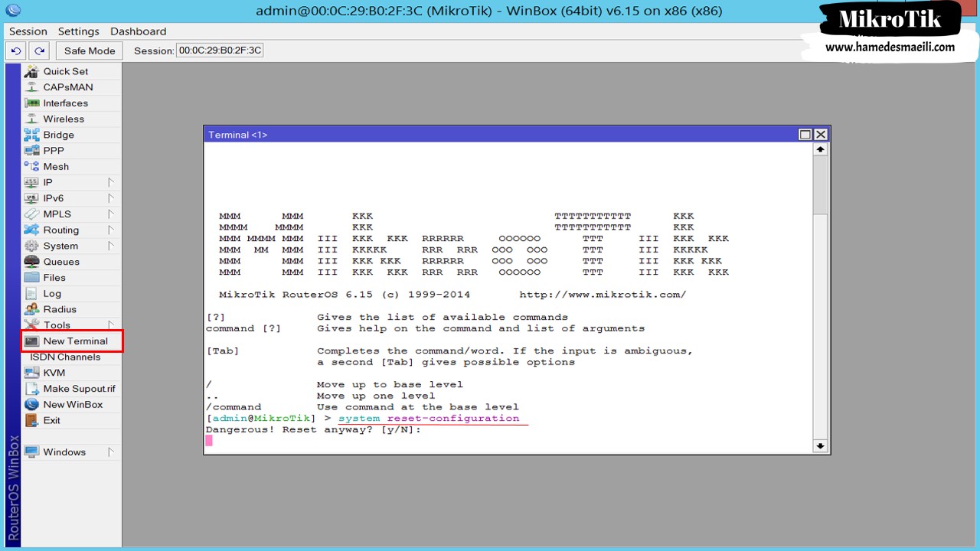The height and width of the screenshot is (551, 980).
Task: Click the Undo arrow toolbar button
Action: point(16,51)
